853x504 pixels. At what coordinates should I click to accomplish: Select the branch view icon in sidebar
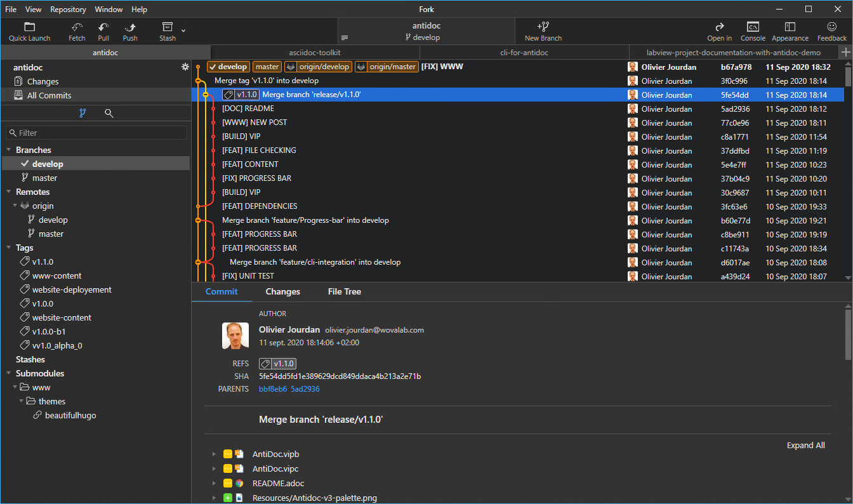click(82, 113)
